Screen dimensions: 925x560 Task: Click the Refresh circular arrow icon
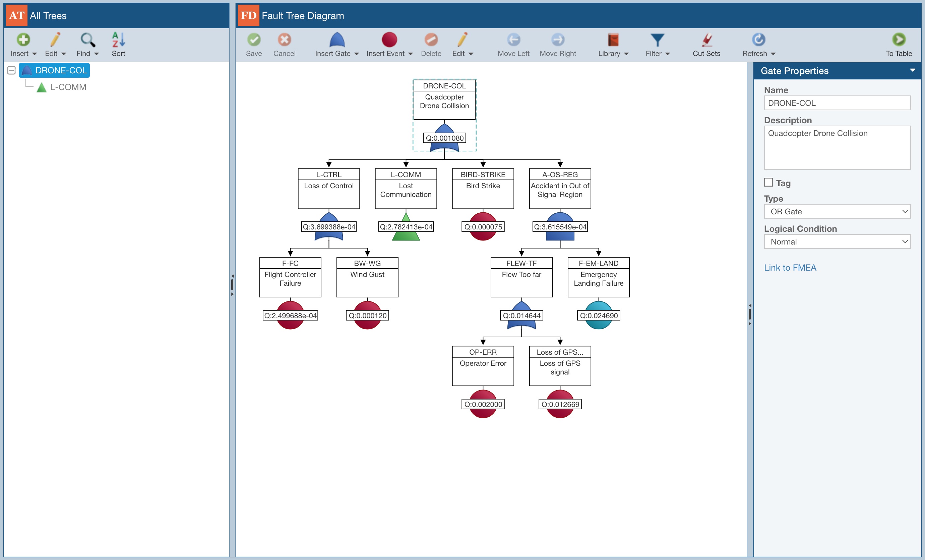758,40
